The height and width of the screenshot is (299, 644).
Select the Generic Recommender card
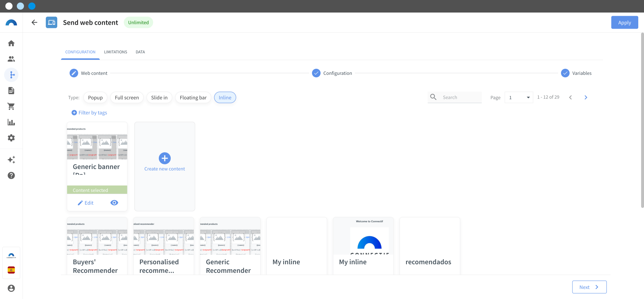coord(230,246)
